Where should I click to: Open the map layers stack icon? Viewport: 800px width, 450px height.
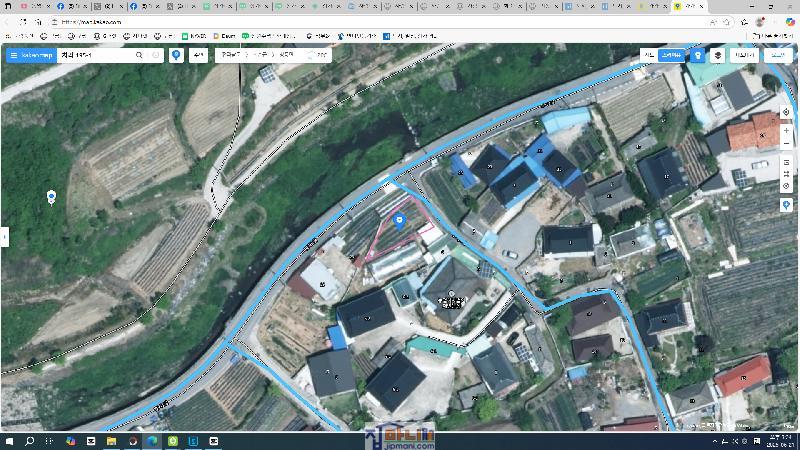click(x=717, y=56)
